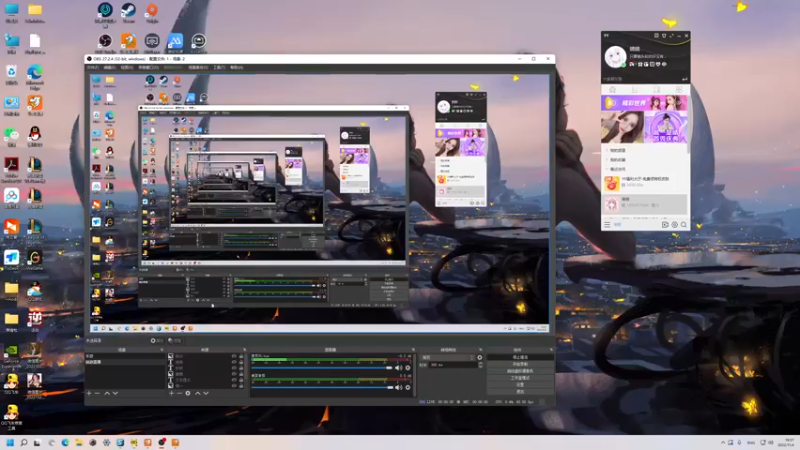
Task: Click the purple banner in YY window
Action: [644, 103]
